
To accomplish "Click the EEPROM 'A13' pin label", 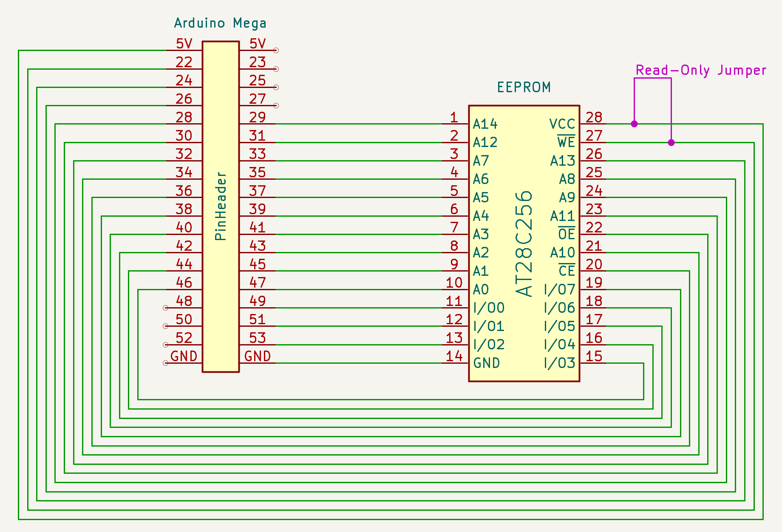I will tap(563, 161).
